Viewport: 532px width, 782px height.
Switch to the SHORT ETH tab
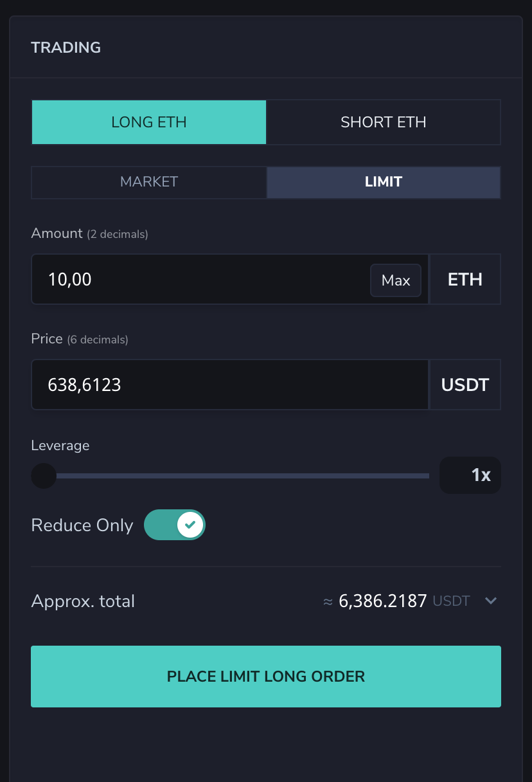pyautogui.click(x=384, y=122)
